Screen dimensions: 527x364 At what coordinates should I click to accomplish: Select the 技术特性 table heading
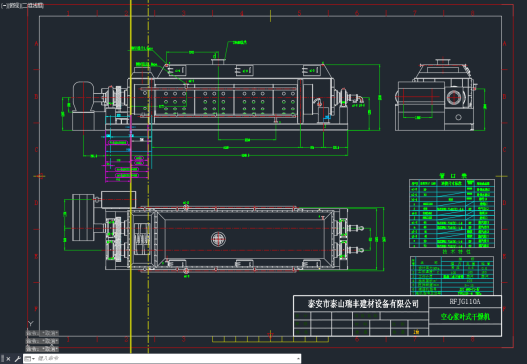(456, 251)
